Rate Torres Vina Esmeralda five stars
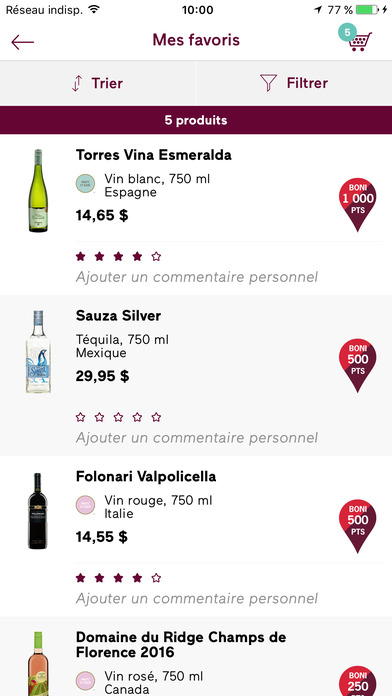The height and width of the screenshot is (696, 392). (x=156, y=256)
